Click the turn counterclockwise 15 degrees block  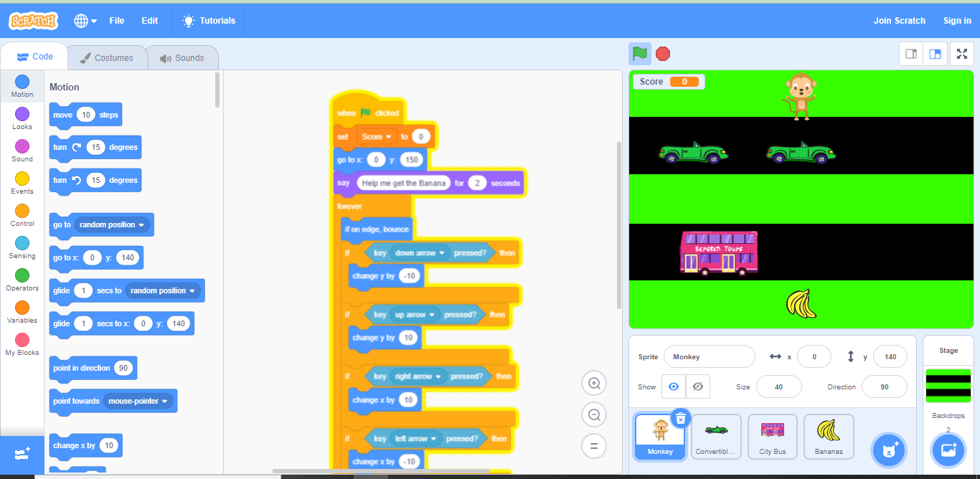pyautogui.click(x=95, y=180)
